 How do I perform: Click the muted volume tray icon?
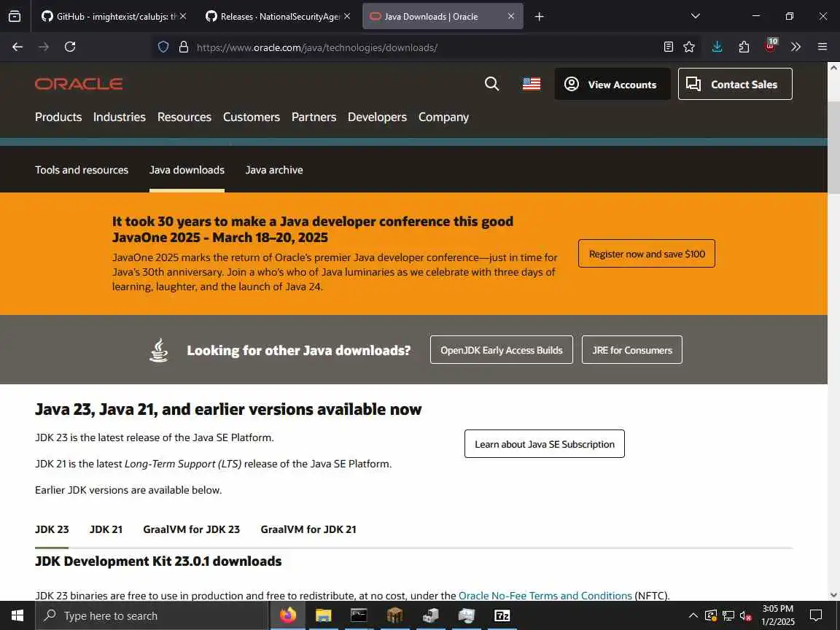[x=746, y=615]
